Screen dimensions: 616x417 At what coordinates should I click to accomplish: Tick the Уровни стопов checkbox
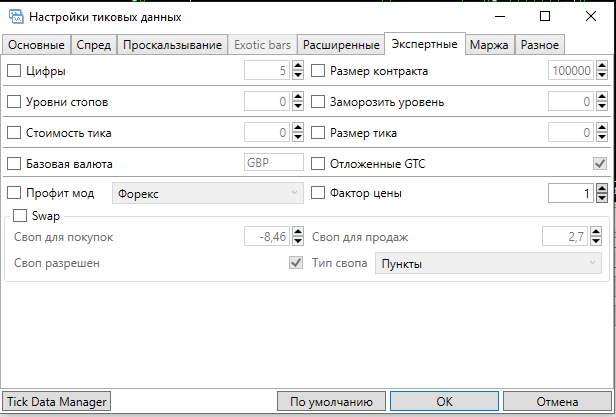pos(14,102)
